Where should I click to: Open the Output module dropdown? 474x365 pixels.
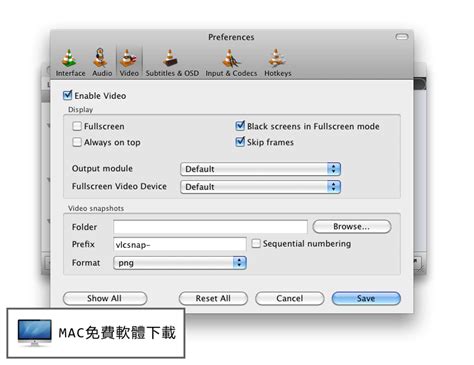tap(260, 169)
